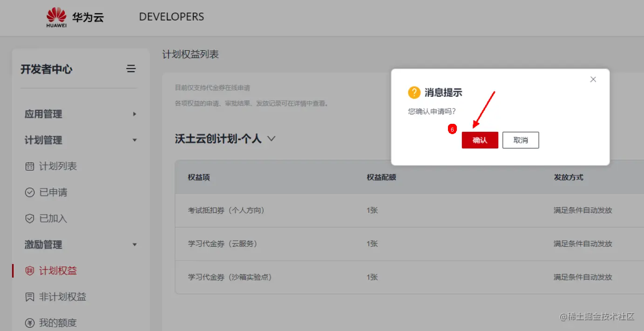Select the 学习代金券（沙箱实验点） row
The width and height of the screenshot is (644, 331).
(x=409, y=277)
